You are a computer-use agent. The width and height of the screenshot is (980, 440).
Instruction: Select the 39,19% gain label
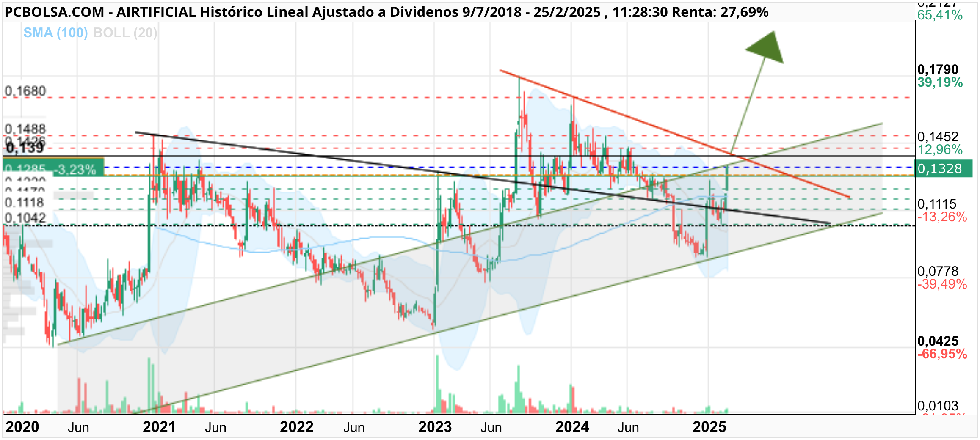click(x=940, y=82)
